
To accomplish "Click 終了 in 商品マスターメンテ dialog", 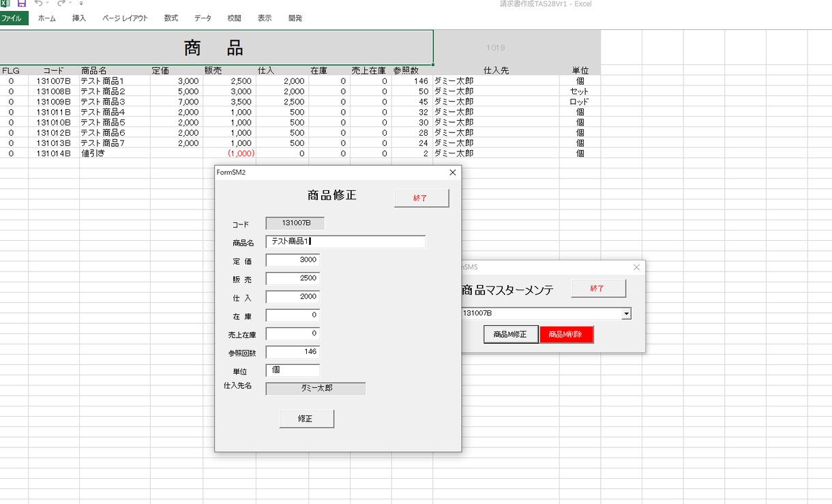I will click(598, 288).
